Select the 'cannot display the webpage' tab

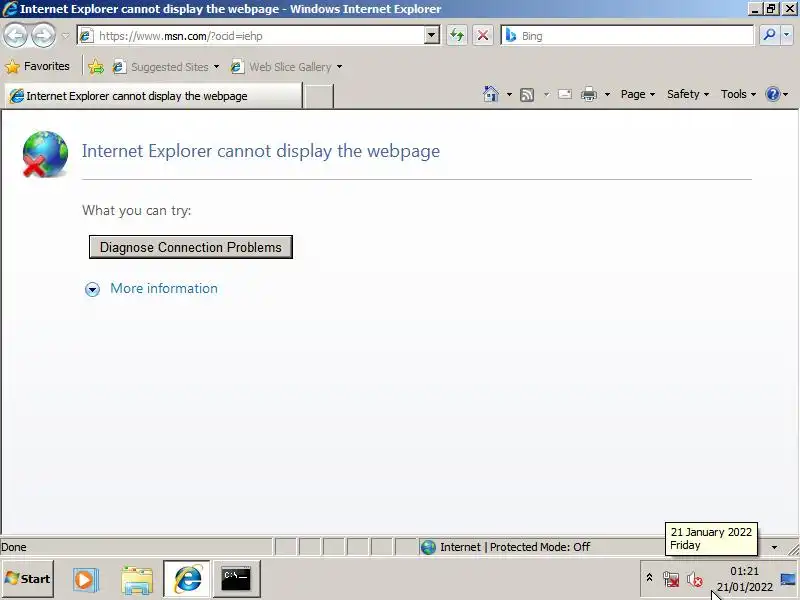click(x=153, y=96)
